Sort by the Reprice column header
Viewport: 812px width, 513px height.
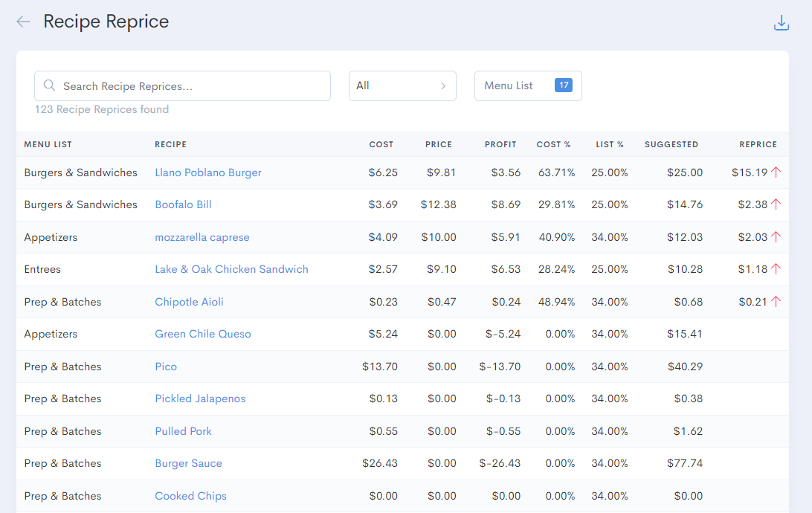coord(758,144)
